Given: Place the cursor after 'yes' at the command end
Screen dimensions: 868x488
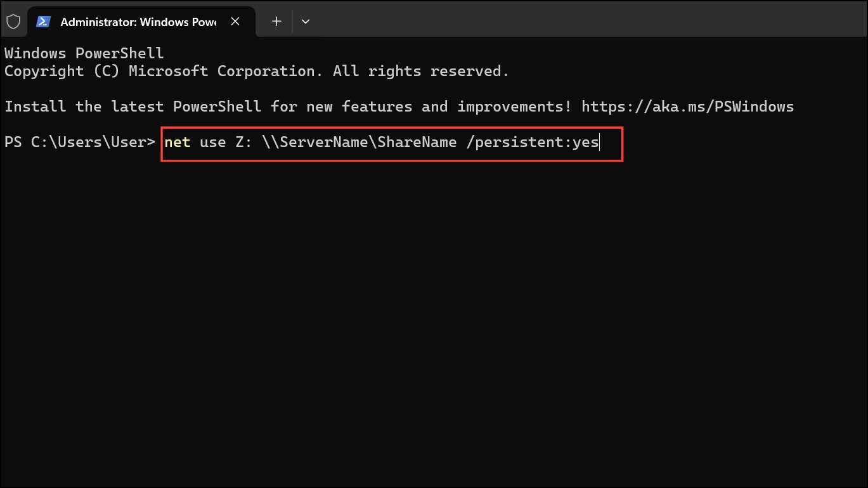Looking at the screenshot, I should click(x=600, y=143).
